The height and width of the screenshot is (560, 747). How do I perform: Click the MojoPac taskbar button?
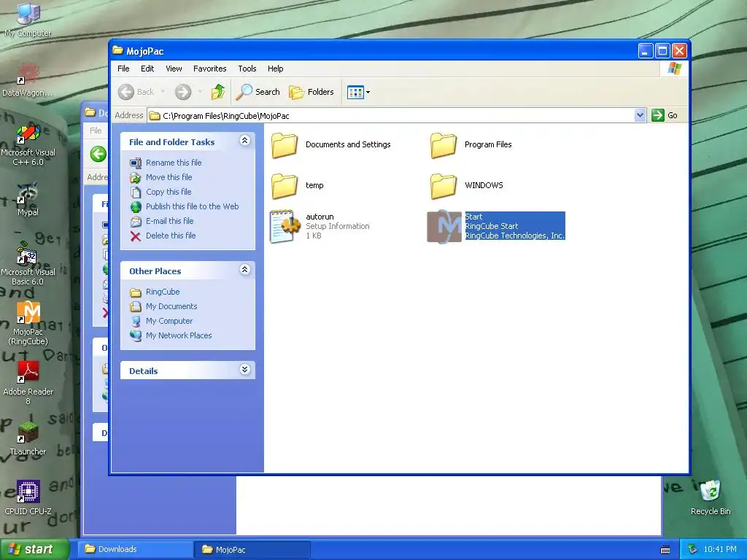click(253, 550)
